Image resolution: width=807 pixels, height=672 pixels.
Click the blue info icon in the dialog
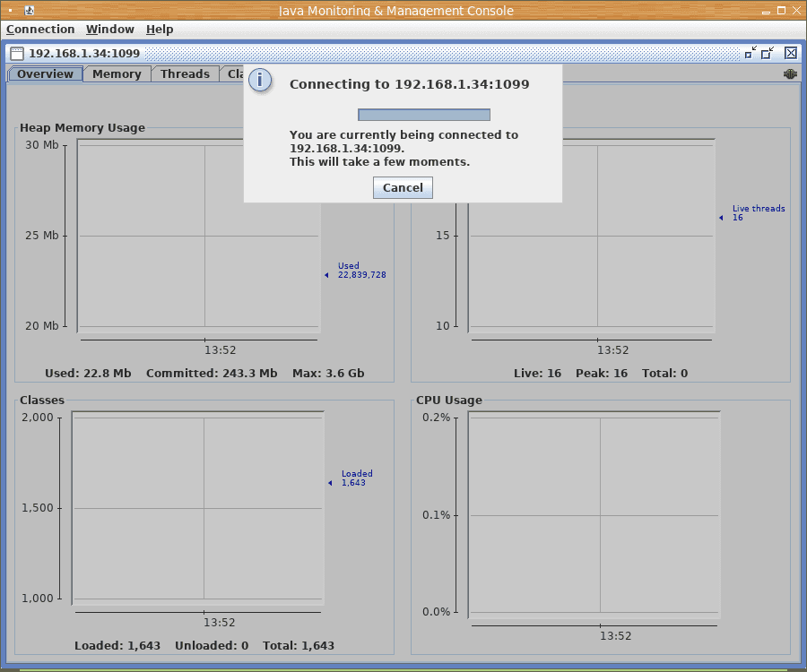pyautogui.click(x=260, y=80)
